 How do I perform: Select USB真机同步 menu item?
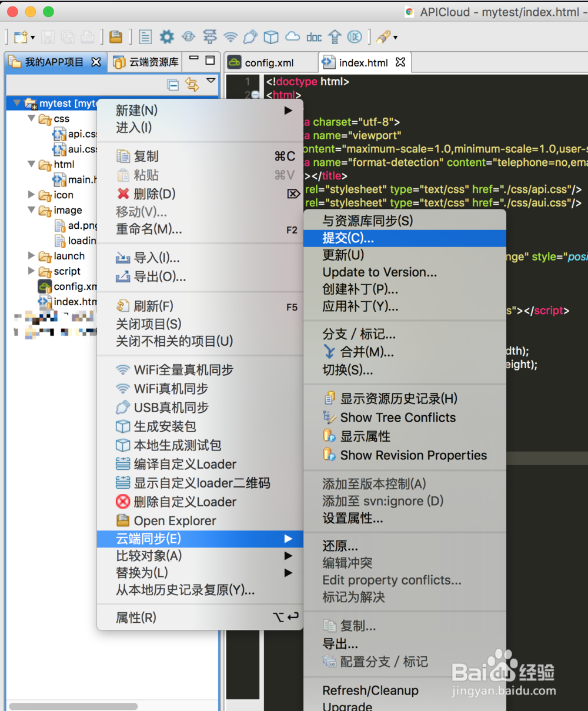coord(200,408)
